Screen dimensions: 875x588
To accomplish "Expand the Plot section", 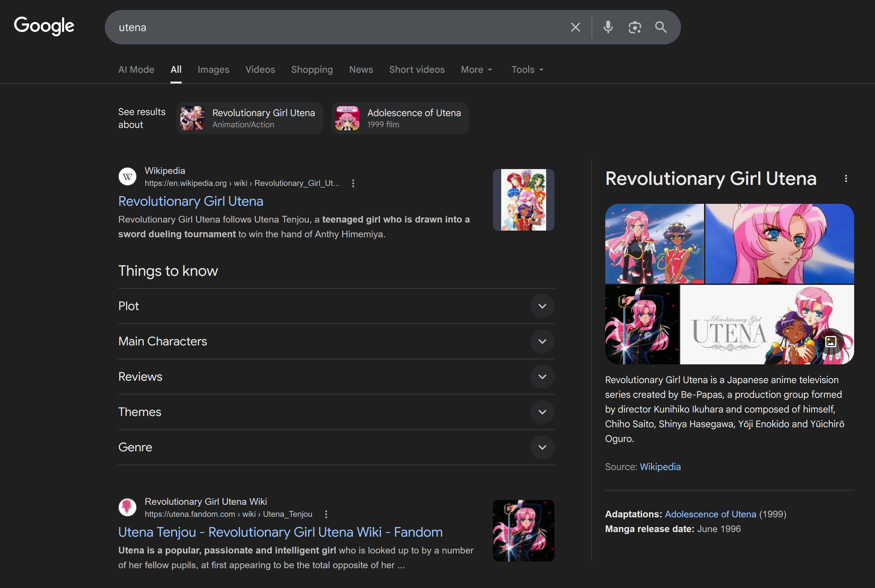I will (x=542, y=306).
